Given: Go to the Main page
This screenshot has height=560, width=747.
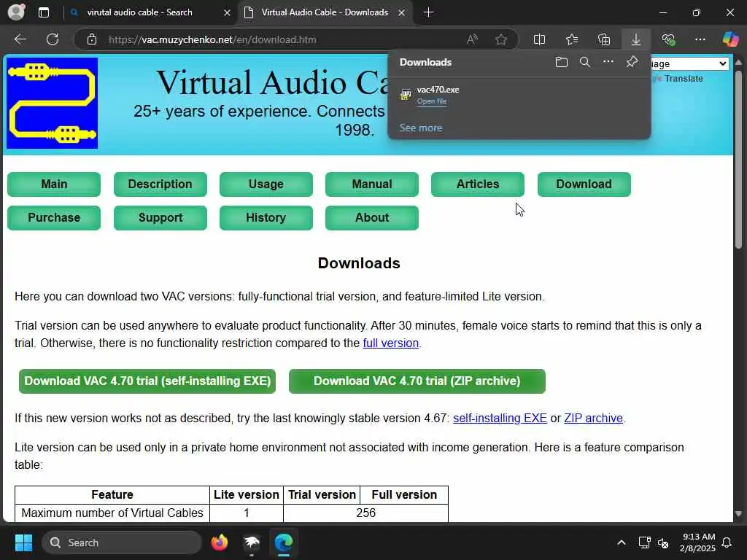Looking at the screenshot, I should [x=54, y=184].
